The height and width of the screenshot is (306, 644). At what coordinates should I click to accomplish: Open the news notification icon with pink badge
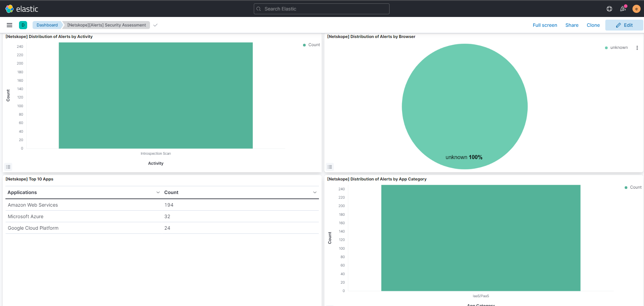(x=623, y=8)
